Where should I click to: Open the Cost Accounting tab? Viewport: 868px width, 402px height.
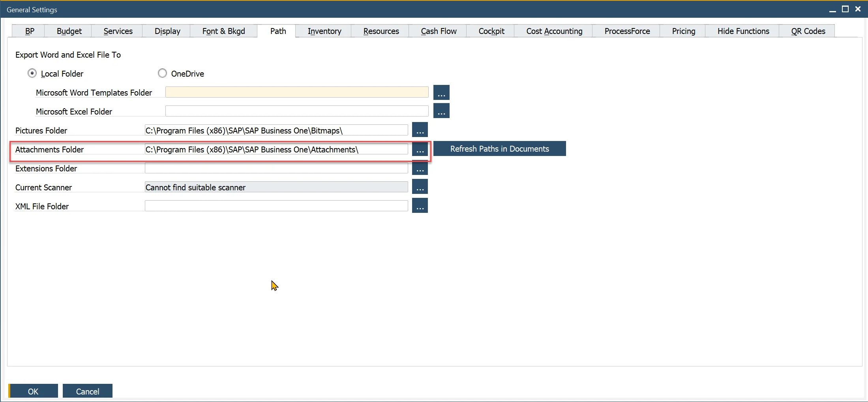[554, 31]
